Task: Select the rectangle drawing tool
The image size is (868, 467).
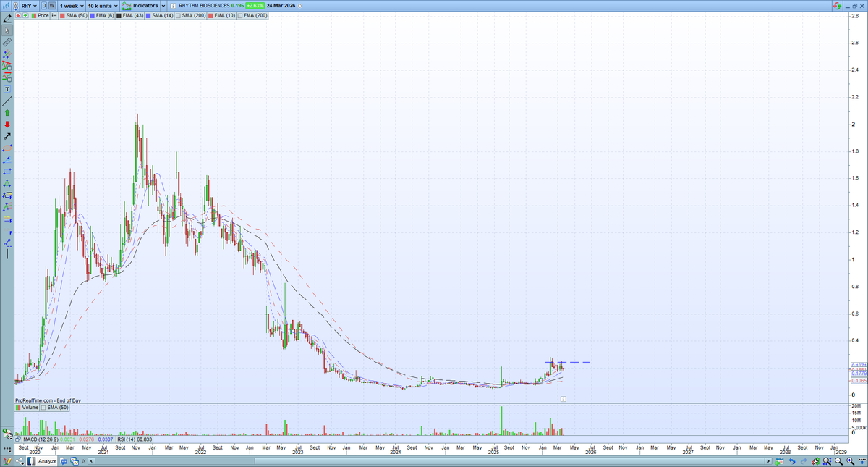Action: 7,172
